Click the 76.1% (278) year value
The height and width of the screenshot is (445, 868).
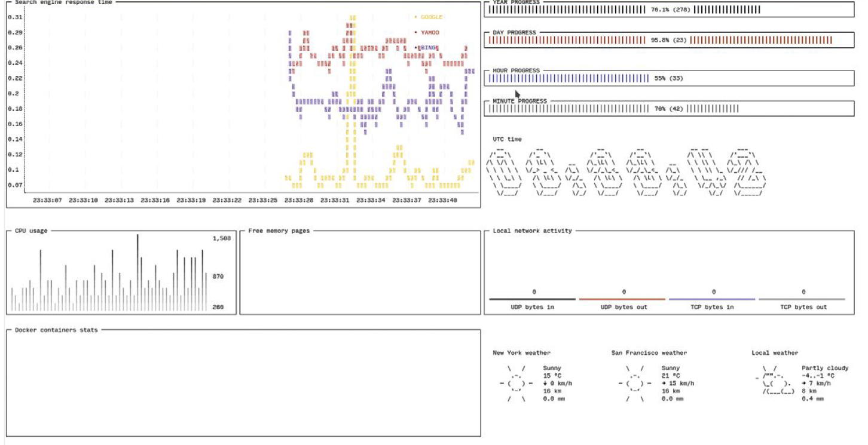[x=670, y=10]
